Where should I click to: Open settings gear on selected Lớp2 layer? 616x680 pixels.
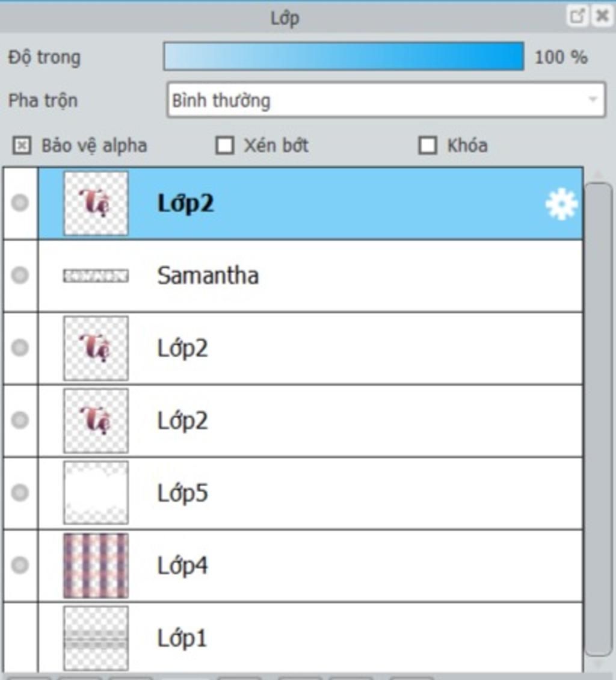[561, 204]
